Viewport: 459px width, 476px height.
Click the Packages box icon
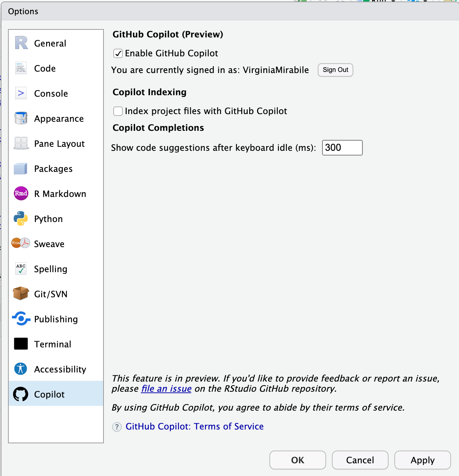[x=21, y=169]
